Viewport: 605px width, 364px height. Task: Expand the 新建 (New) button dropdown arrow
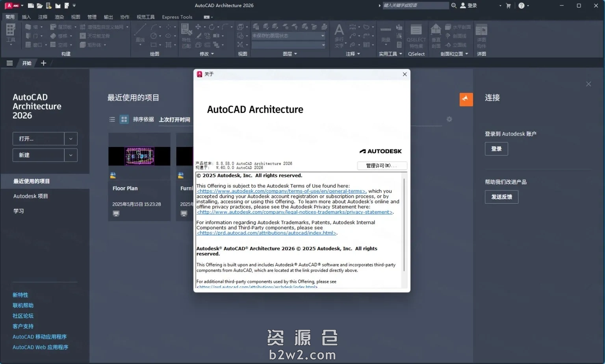(x=71, y=155)
